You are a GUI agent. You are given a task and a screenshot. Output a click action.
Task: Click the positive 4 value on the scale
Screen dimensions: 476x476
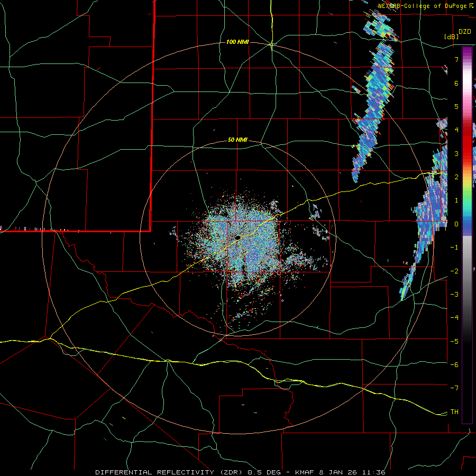tap(456, 130)
